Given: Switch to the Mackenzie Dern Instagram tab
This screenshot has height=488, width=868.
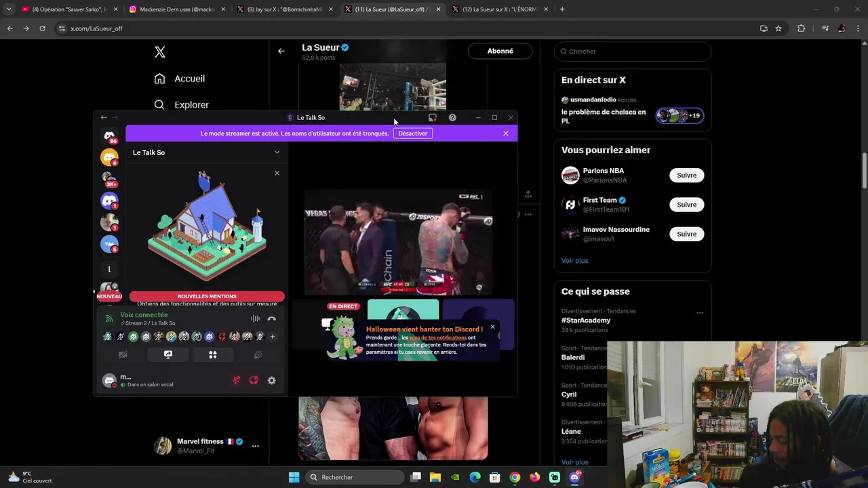Looking at the screenshot, I should click(x=176, y=9).
